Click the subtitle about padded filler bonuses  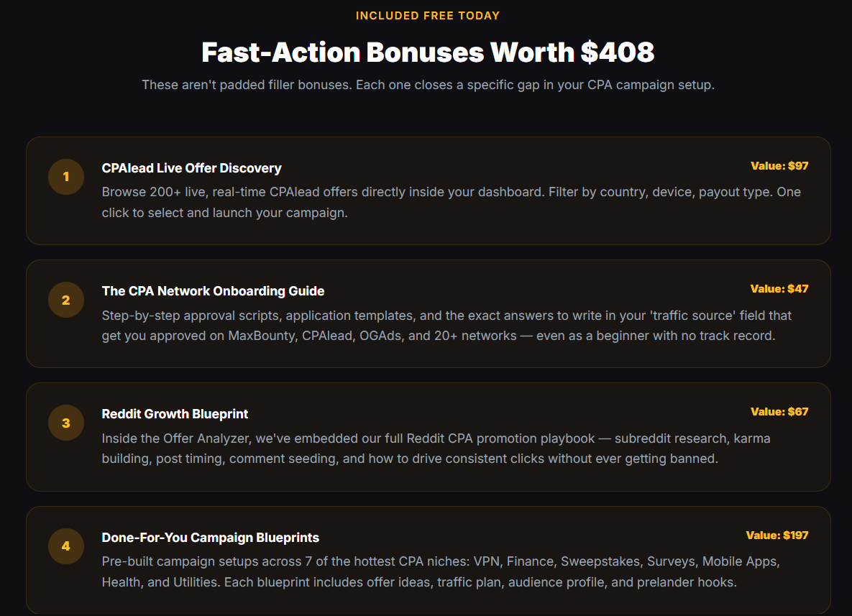click(428, 85)
